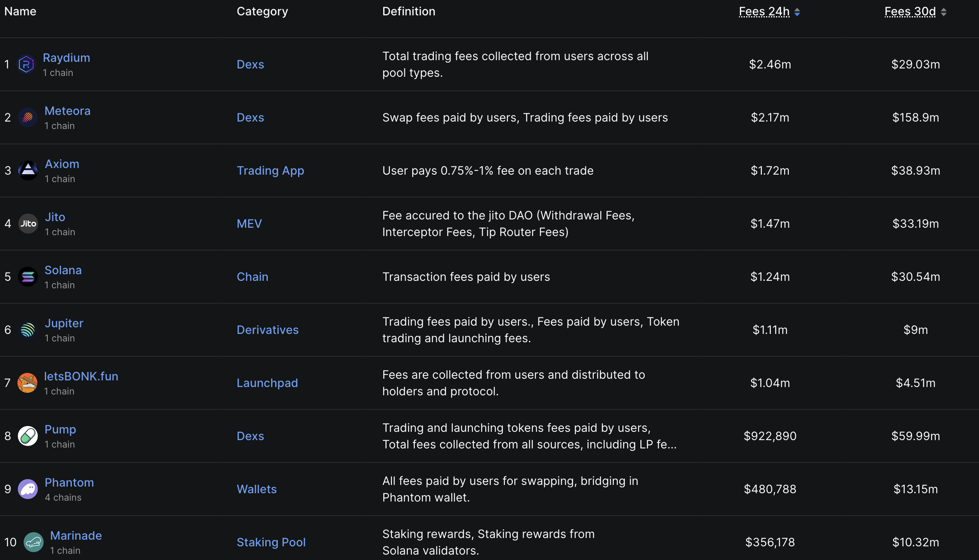The width and height of the screenshot is (979, 560).
Task: Open the MEV category link
Action: pyautogui.click(x=249, y=224)
